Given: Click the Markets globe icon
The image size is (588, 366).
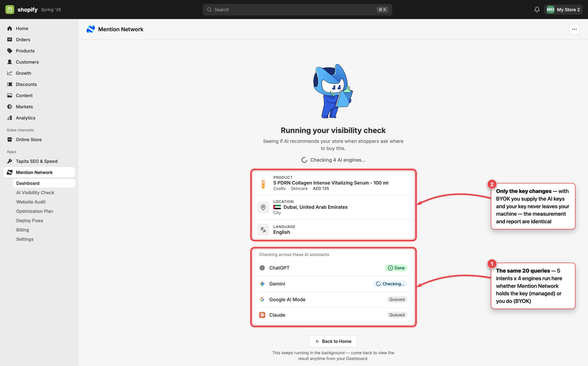Looking at the screenshot, I should click(10, 107).
